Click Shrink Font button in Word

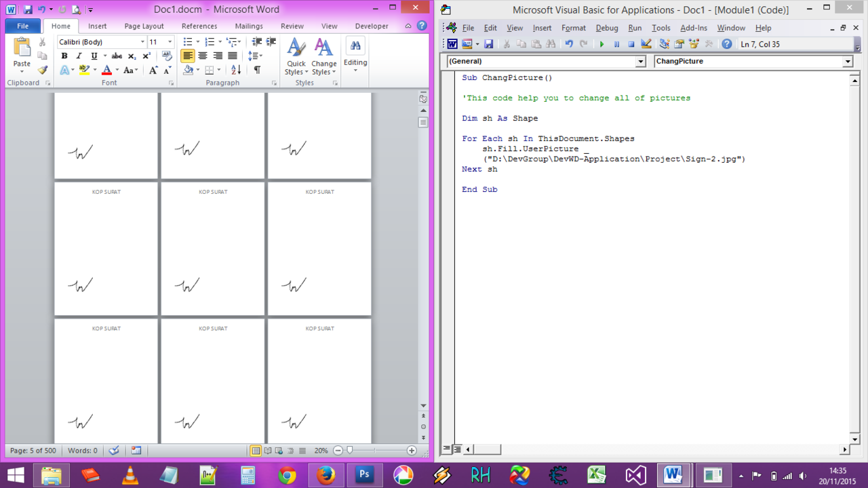(167, 70)
